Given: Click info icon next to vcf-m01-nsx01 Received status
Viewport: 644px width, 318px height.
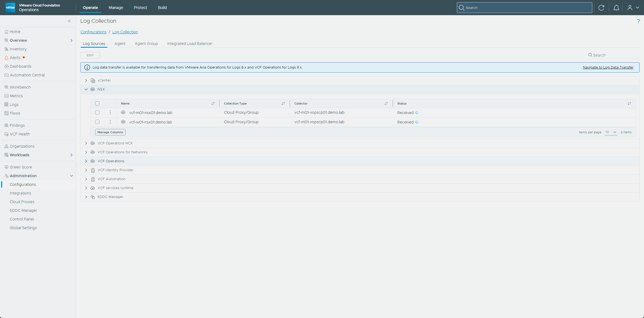Looking at the screenshot, I should (x=417, y=113).
